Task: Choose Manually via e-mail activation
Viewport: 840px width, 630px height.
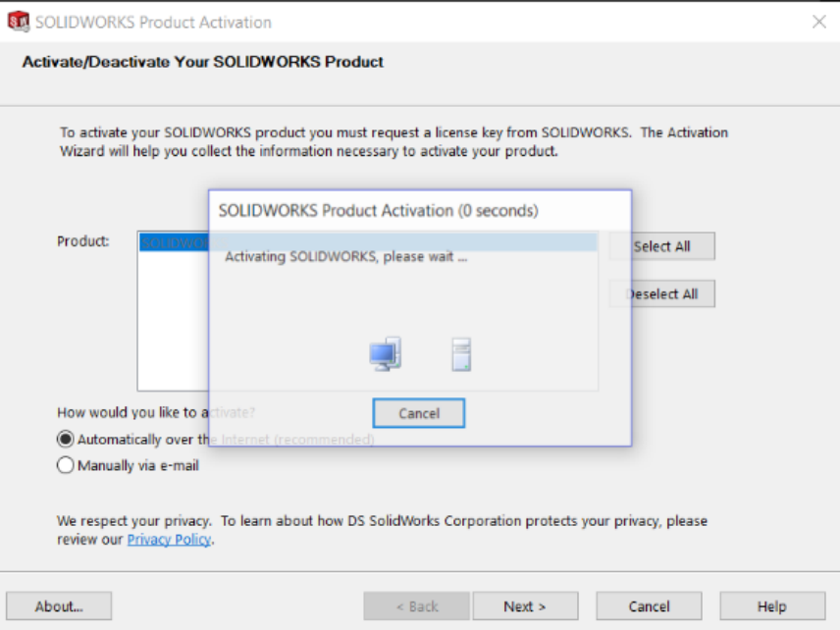Action: click(x=66, y=466)
